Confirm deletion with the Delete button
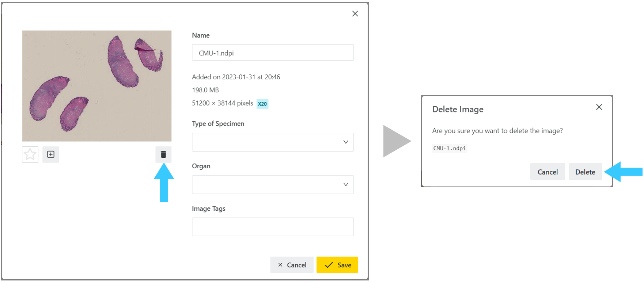The height and width of the screenshot is (283, 644). tap(585, 172)
